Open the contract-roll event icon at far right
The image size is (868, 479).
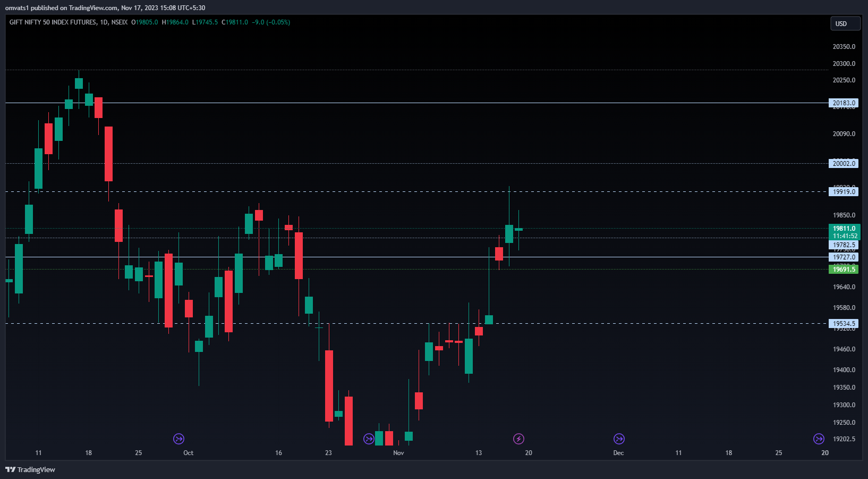(819, 439)
